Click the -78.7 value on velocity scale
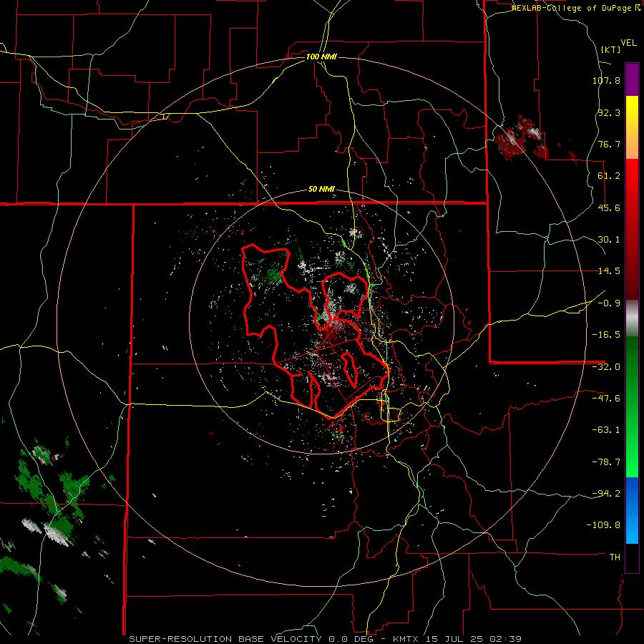644x644 pixels. (x=606, y=462)
